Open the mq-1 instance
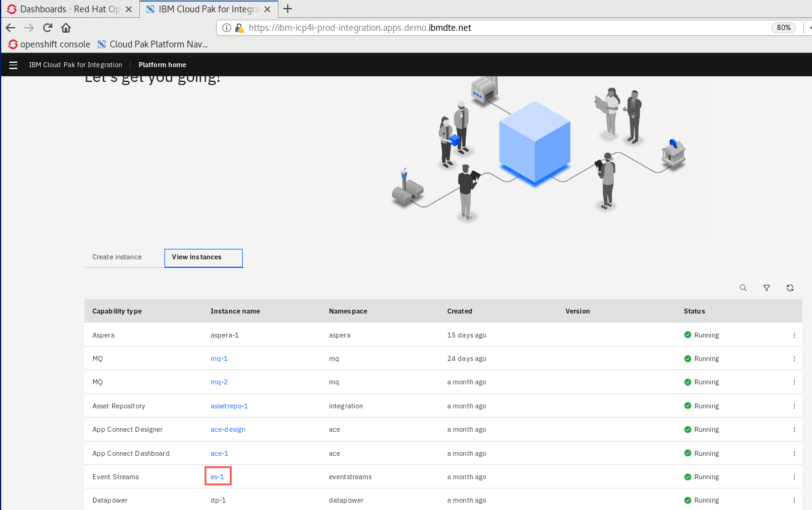 coord(219,358)
